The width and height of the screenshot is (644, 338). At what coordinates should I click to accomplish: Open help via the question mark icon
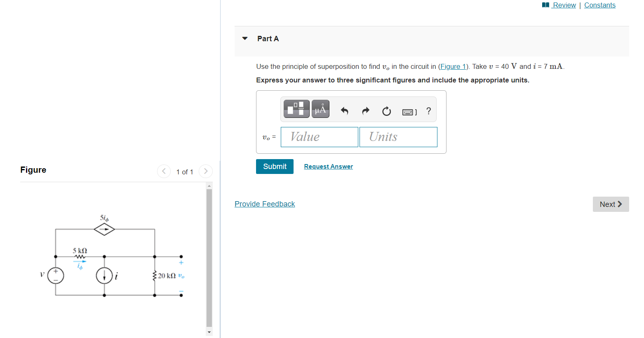[x=428, y=110]
